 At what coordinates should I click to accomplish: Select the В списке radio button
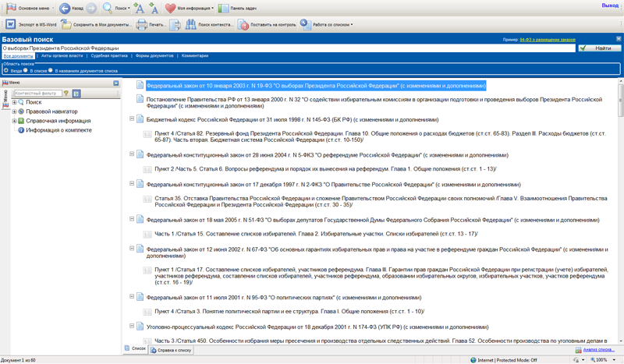tap(26, 70)
